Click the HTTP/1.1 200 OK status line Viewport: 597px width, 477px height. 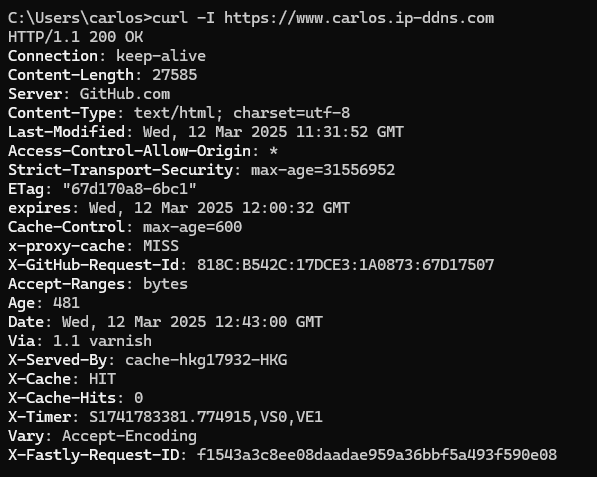tap(76, 37)
